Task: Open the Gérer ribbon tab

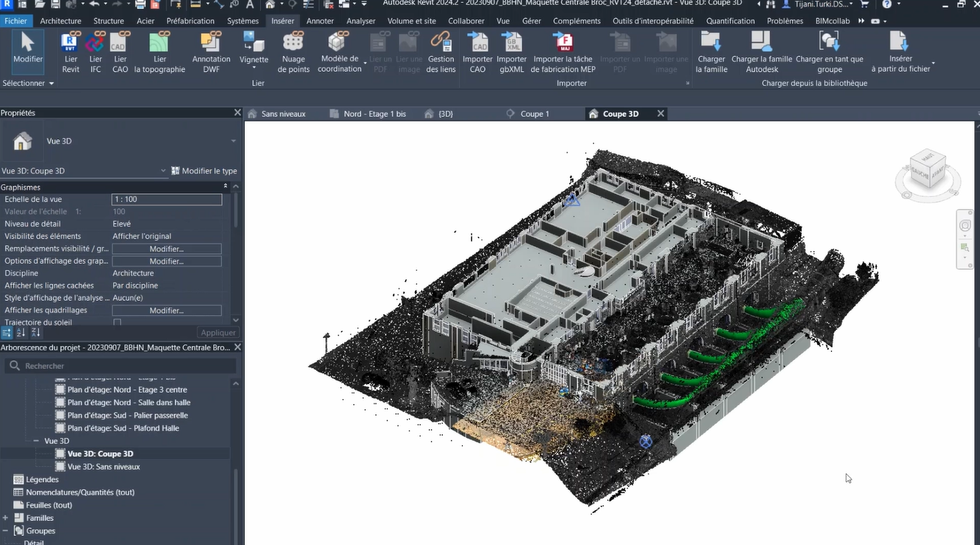Action: (x=531, y=21)
